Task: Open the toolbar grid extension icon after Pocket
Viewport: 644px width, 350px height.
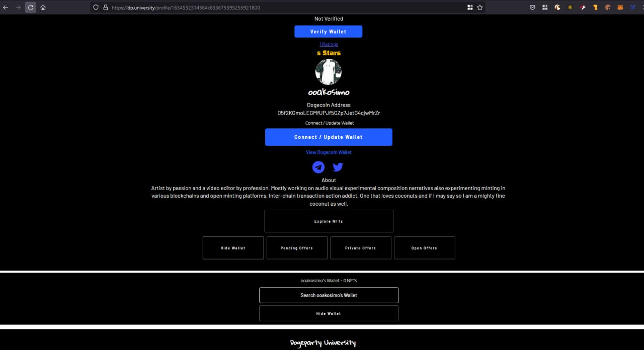Action: click(545, 8)
